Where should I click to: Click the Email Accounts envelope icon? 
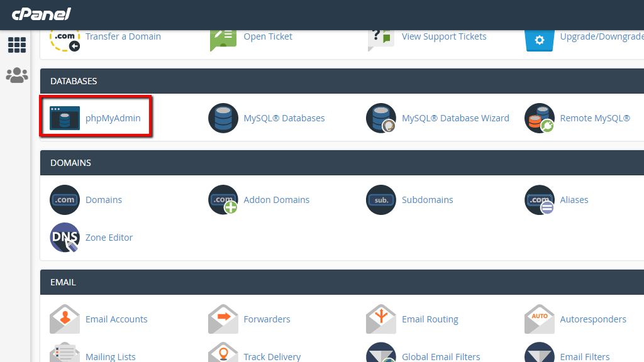65,319
